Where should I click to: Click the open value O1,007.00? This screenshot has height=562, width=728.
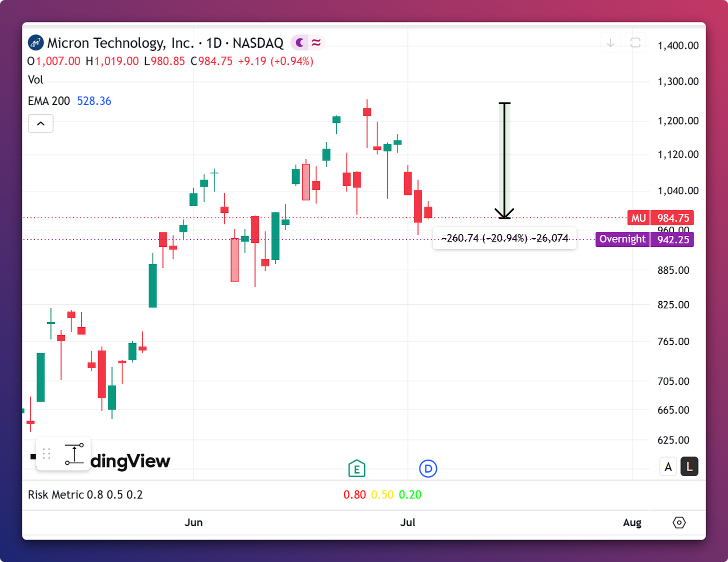53,61
